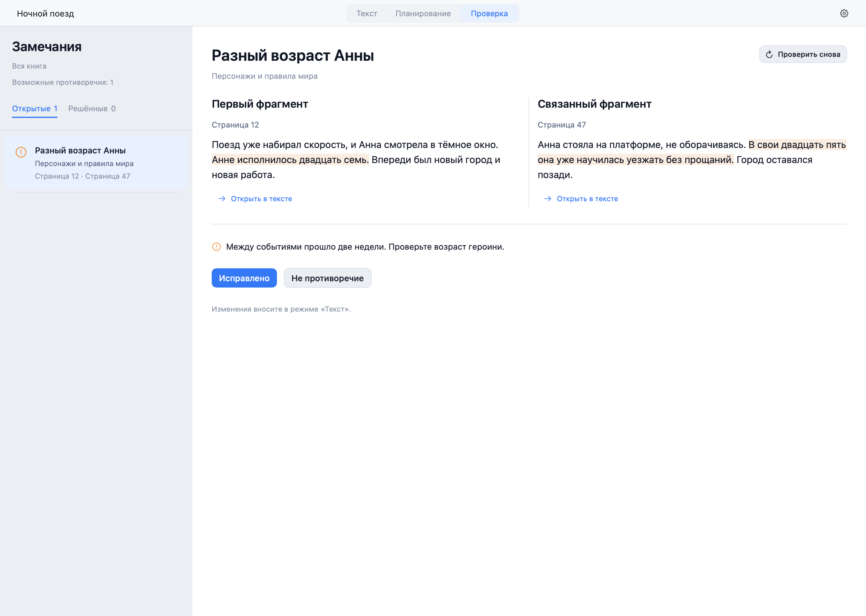Switch to the Планирование tab

[x=423, y=13]
